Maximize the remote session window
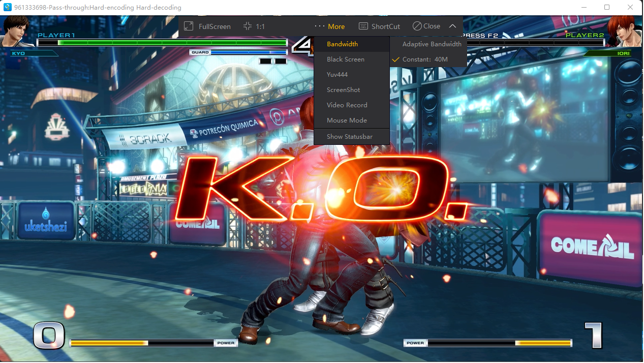This screenshot has width=644, height=363. click(607, 7)
